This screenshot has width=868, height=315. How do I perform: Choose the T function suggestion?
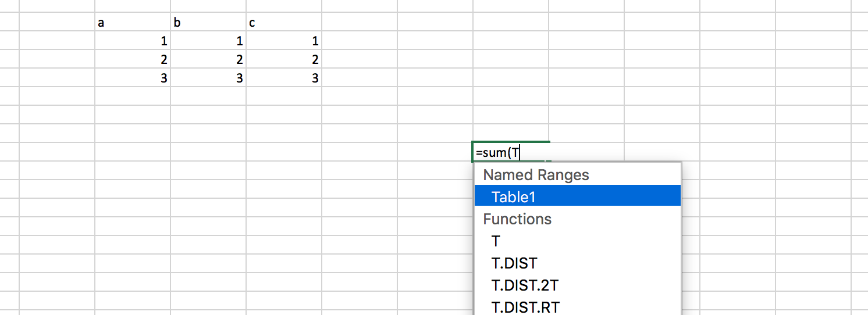[x=496, y=241]
